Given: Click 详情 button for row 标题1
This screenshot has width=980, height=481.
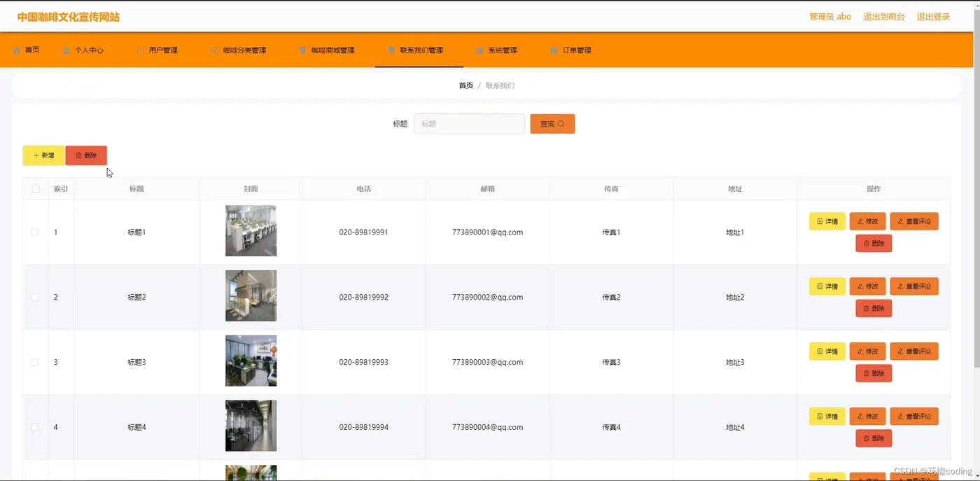Looking at the screenshot, I should coord(827,221).
